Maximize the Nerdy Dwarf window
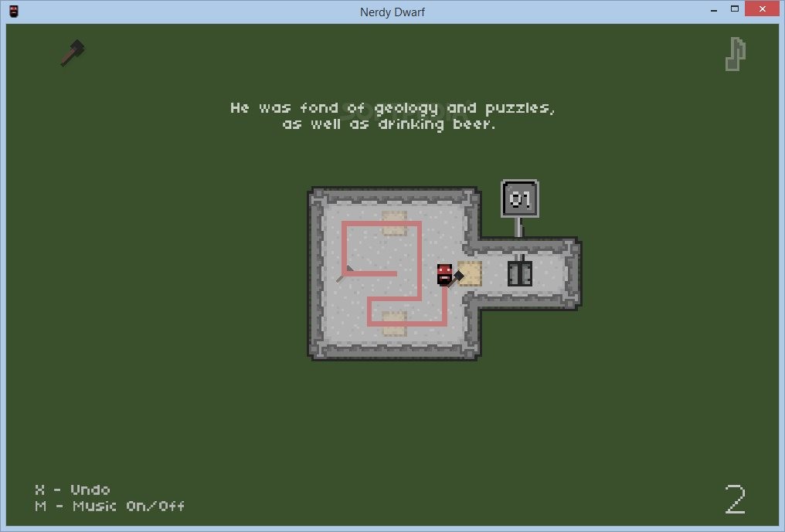The image size is (785, 532). click(x=735, y=9)
